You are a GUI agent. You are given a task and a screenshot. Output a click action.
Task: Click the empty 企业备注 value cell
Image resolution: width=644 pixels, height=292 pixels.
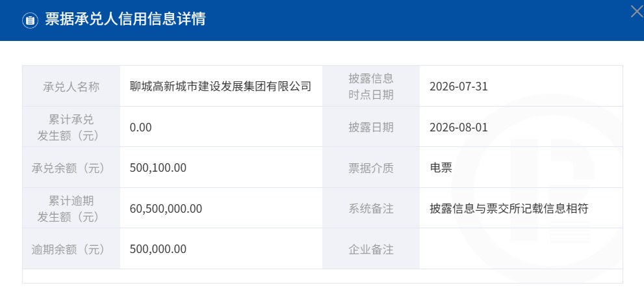[x=521, y=249]
